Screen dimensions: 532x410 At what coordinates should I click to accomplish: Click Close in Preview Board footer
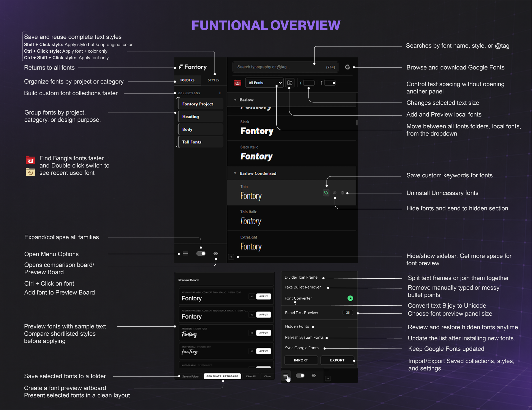click(268, 376)
